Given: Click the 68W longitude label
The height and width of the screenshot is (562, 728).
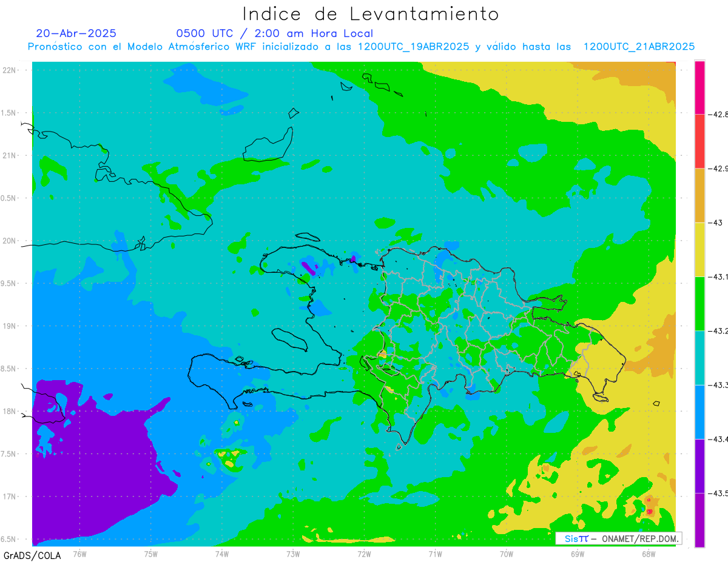Looking at the screenshot, I should (648, 554).
